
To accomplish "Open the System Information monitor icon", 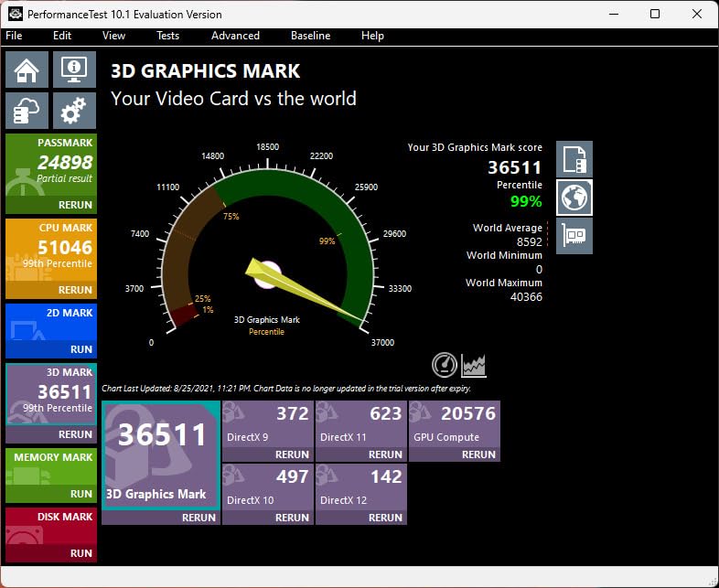I will [x=74, y=69].
